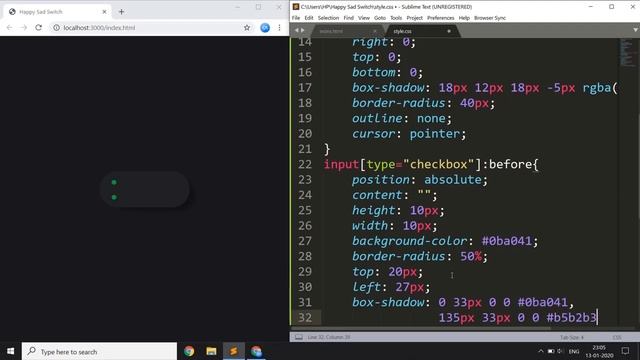This screenshot has width=640, height=360.
Task: Open the Help menu
Action: pyautogui.click(x=464, y=18)
